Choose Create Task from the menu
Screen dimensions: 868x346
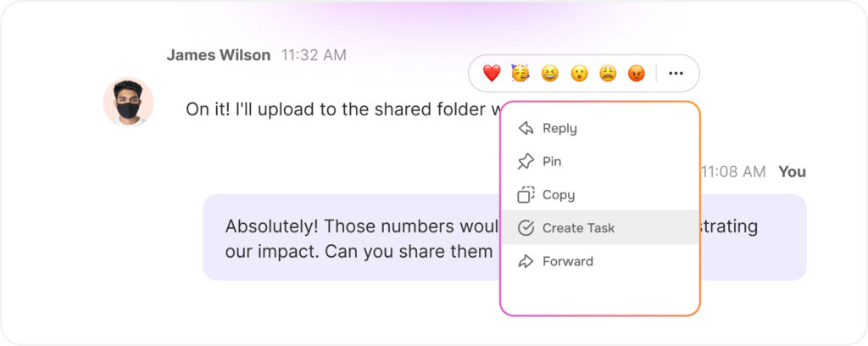click(578, 227)
